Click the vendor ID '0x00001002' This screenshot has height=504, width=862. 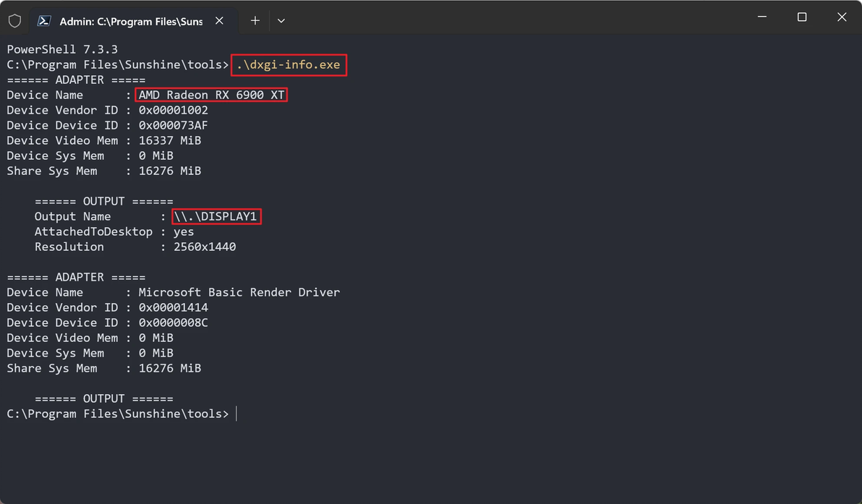(x=173, y=111)
